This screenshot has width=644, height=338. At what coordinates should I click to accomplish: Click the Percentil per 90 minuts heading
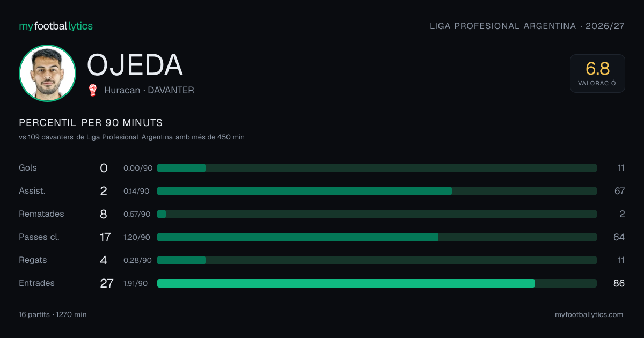click(x=91, y=123)
